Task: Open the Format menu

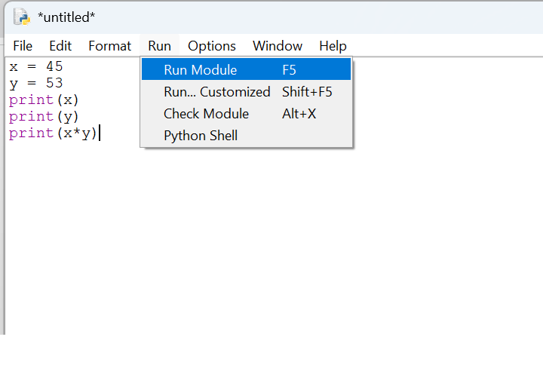Action: [x=109, y=46]
